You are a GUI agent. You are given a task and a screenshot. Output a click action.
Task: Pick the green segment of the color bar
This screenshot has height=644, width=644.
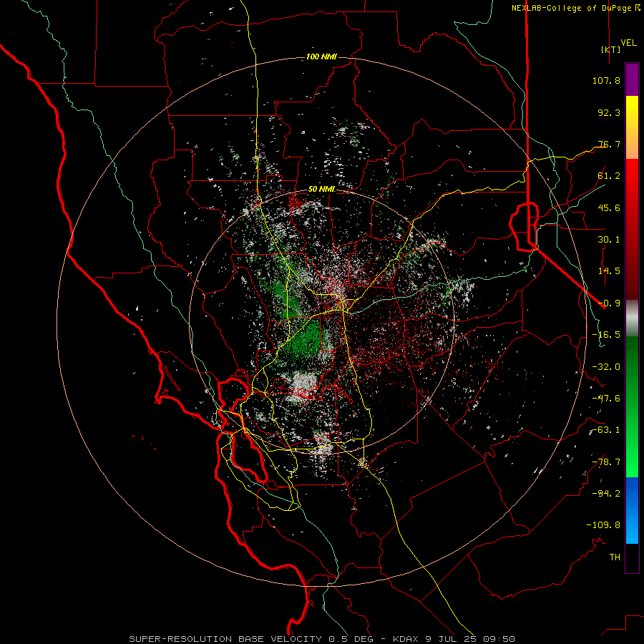tap(632, 407)
